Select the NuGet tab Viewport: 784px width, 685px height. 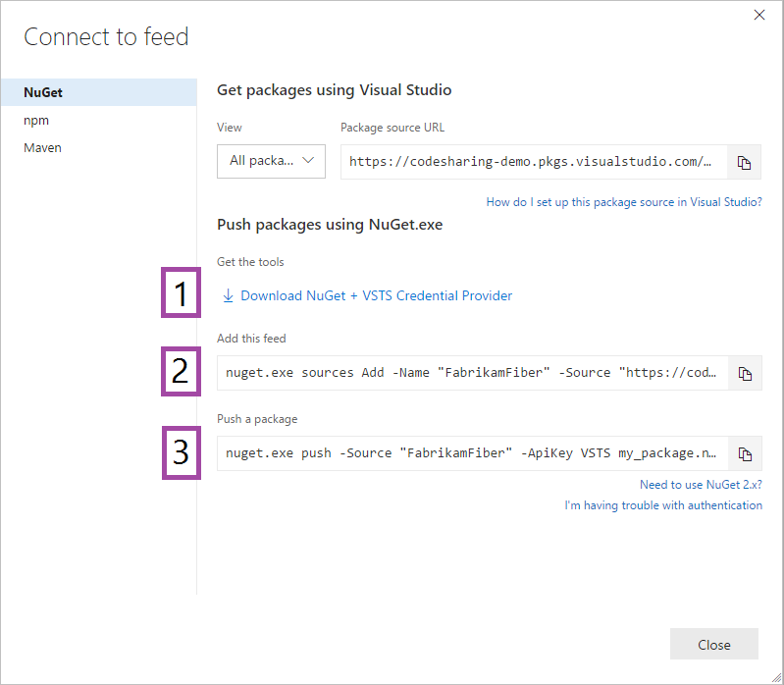pyautogui.click(x=99, y=92)
